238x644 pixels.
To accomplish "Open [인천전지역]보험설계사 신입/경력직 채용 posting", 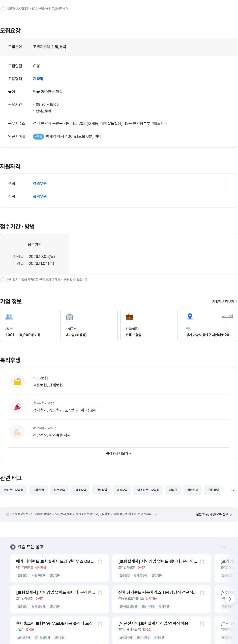I will (153, 623).
